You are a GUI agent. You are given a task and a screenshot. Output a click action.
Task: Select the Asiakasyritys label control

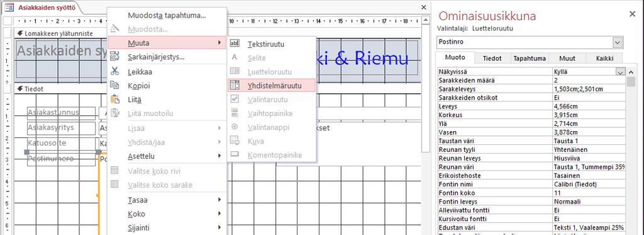point(61,128)
